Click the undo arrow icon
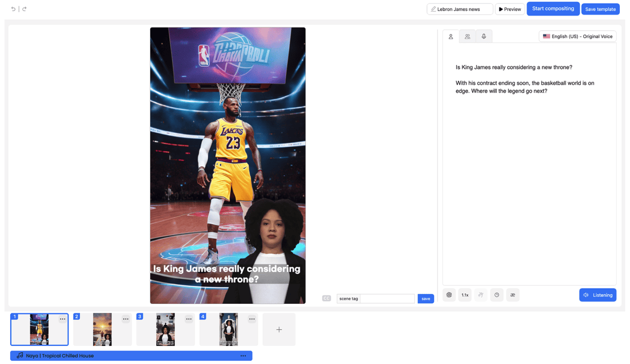 13,9
